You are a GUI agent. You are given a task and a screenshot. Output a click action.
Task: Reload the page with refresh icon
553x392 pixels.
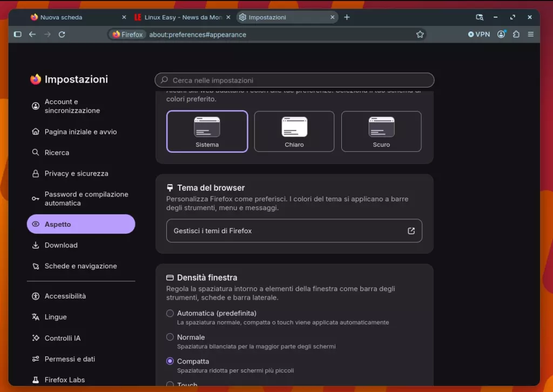click(x=62, y=34)
